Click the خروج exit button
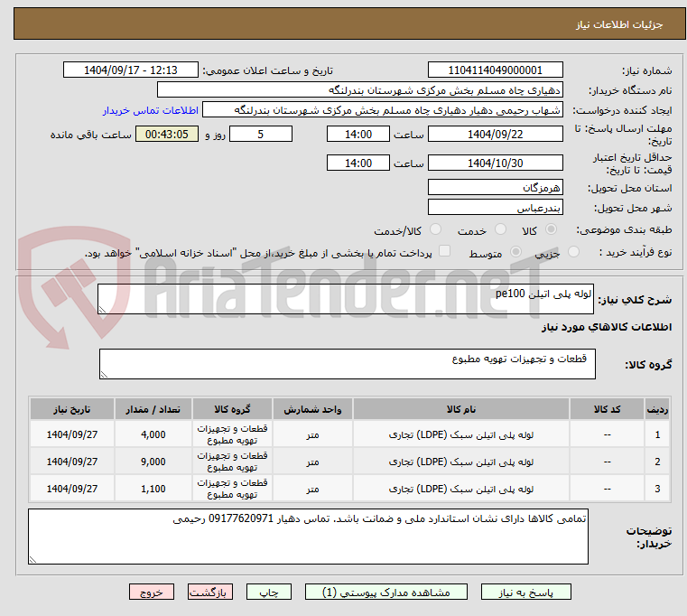 (x=151, y=592)
